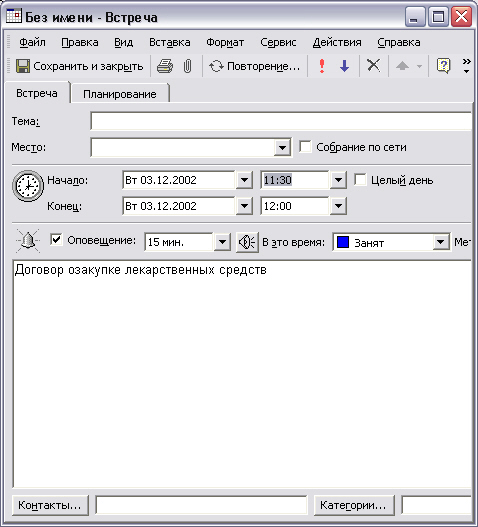The image size is (478, 527).
Task: Expand the 15 мин. reminder time dropdown
Action: [x=222, y=242]
